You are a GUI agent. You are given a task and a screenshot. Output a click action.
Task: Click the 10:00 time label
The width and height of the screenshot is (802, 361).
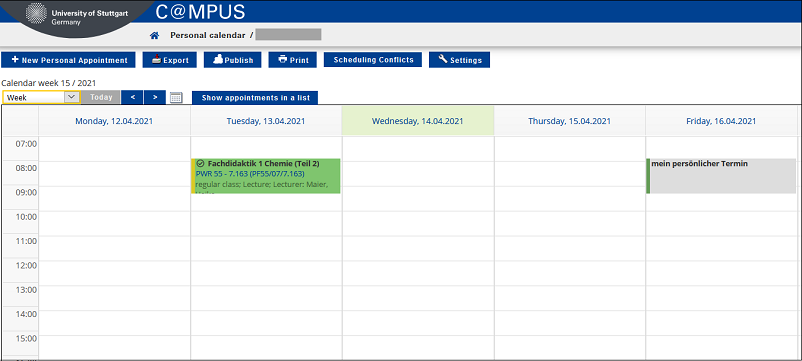pos(27,217)
